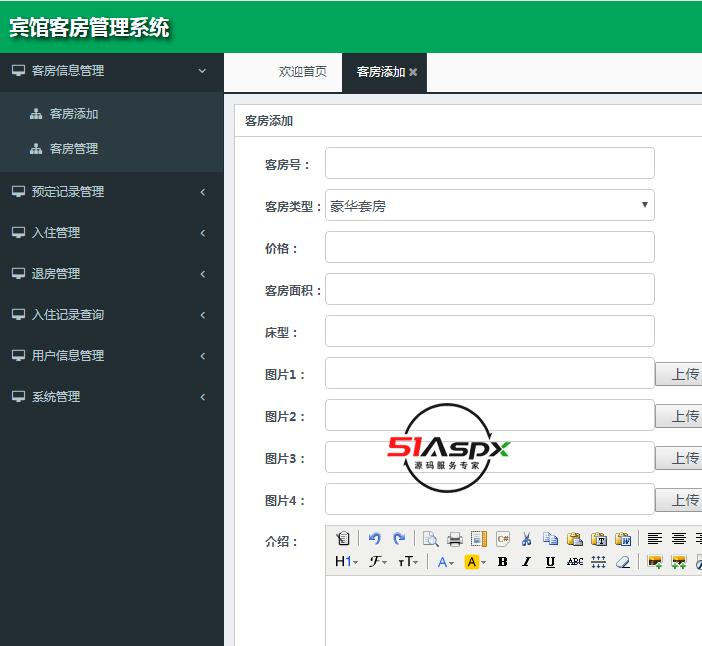The height and width of the screenshot is (646, 702).
Task: Click the sitemap icon beside 客房管理
Action: click(36, 149)
